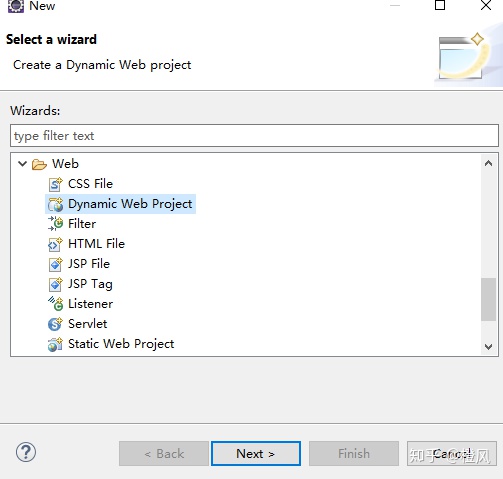Choose the HTML File icon
503x479 pixels.
pos(55,244)
